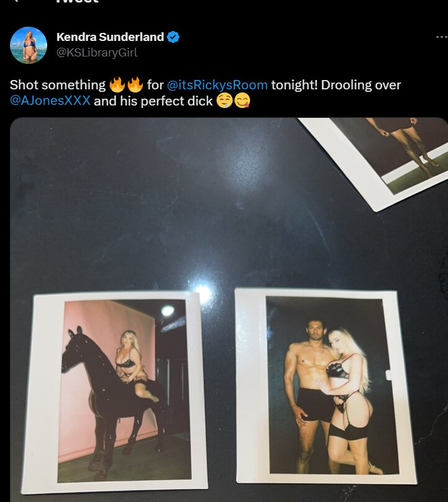Click the Tweet header title

click(x=77, y=1)
